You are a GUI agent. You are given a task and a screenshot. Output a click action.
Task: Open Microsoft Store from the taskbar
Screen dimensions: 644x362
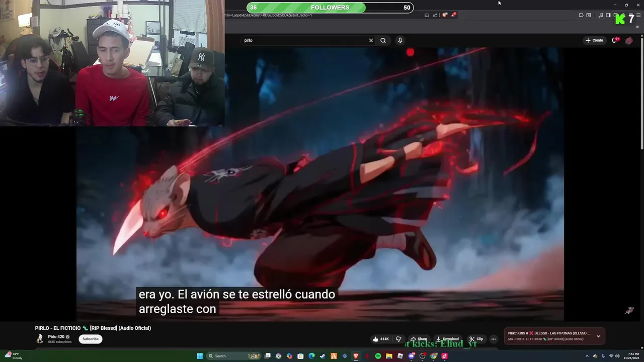300,356
